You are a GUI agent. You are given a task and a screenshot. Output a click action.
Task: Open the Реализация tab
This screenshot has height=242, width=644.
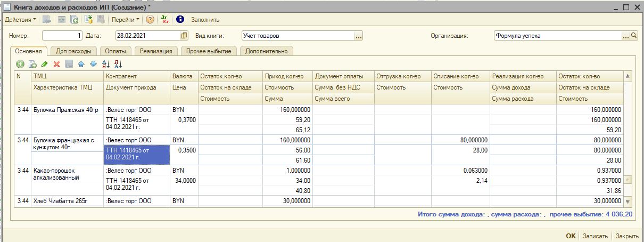156,51
